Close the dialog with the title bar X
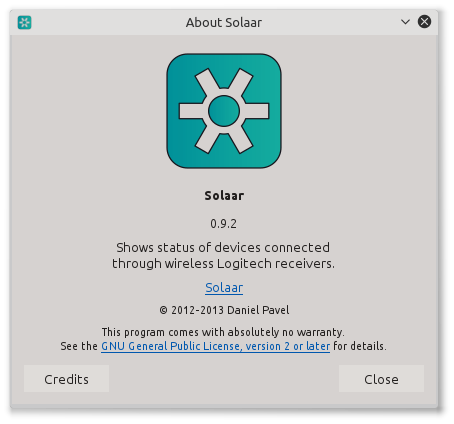The image size is (454, 424). [x=424, y=22]
